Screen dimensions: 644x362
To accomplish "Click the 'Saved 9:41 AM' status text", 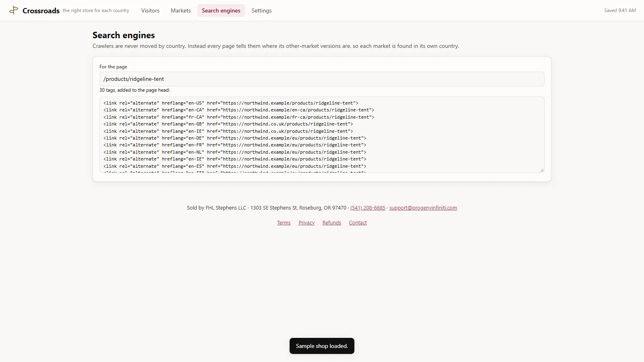I will point(620,10).
